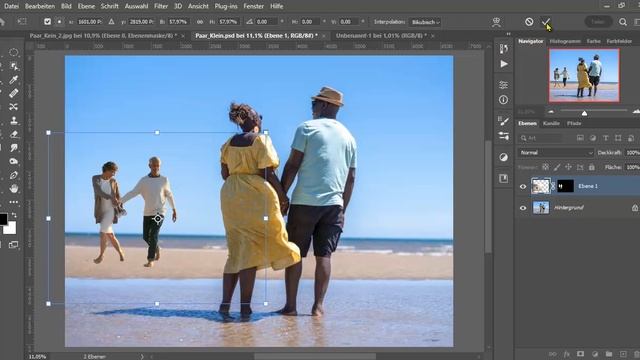Select the Pen tool
The height and width of the screenshot is (360, 640).
[x=13, y=175]
